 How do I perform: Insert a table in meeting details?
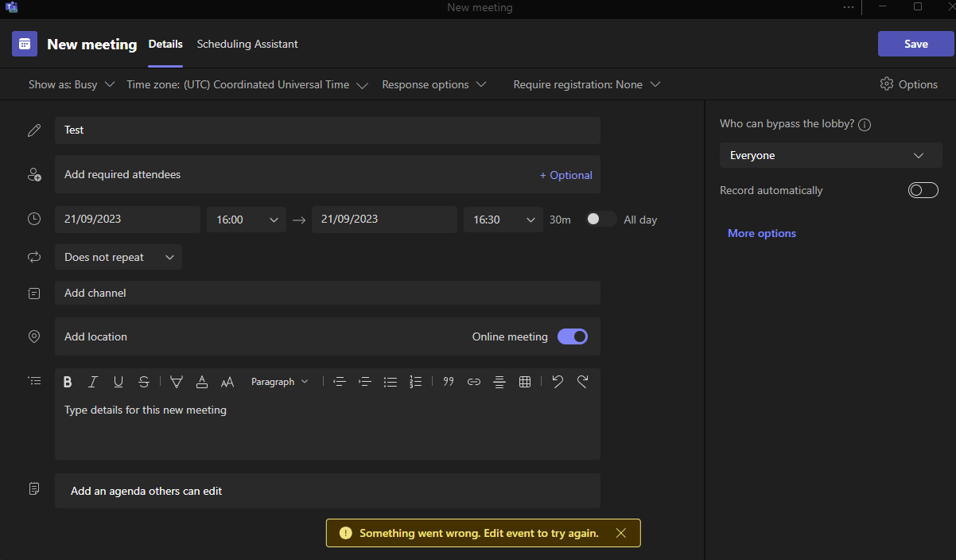click(525, 382)
